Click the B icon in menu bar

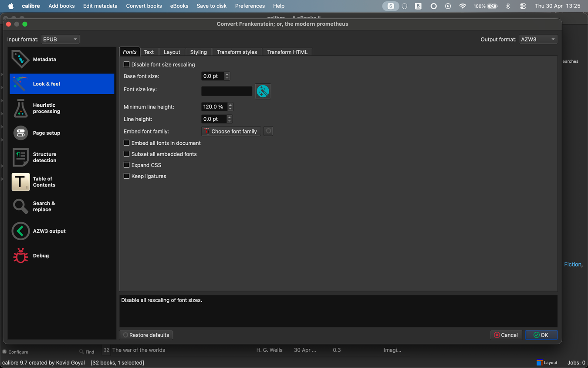pyautogui.click(x=418, y=6)
